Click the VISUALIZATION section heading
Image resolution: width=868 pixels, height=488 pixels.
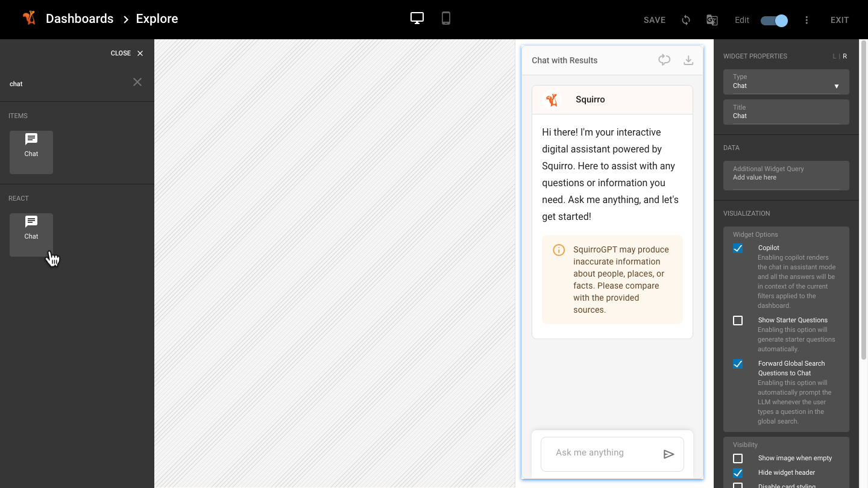[747, 213]
